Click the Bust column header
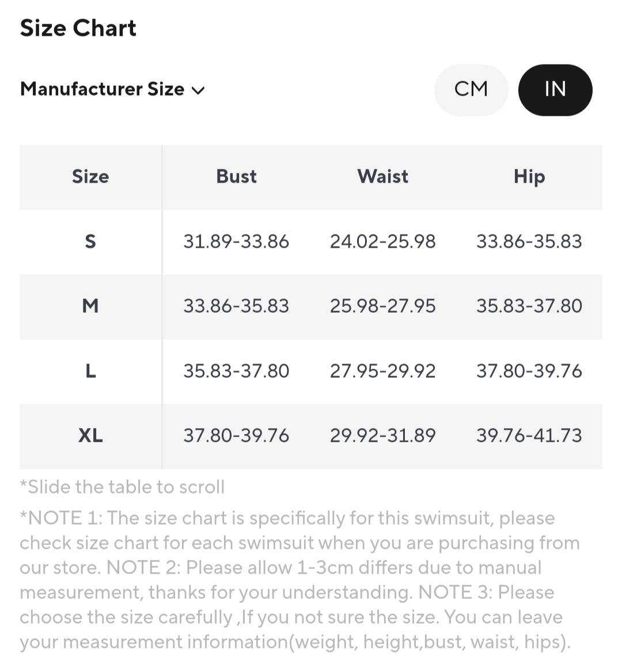Image resolution: width=622 pixels, height=672 pixels. (236, 177)
